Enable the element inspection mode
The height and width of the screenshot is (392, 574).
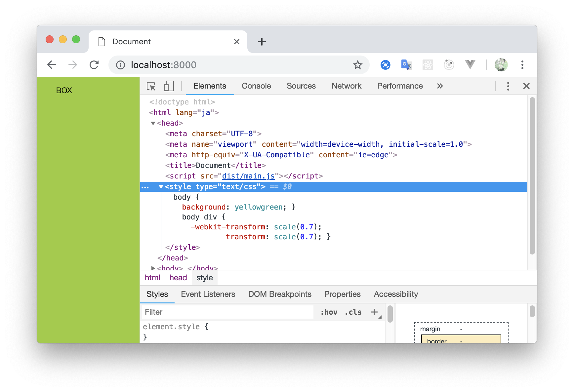tap(151, 86)
